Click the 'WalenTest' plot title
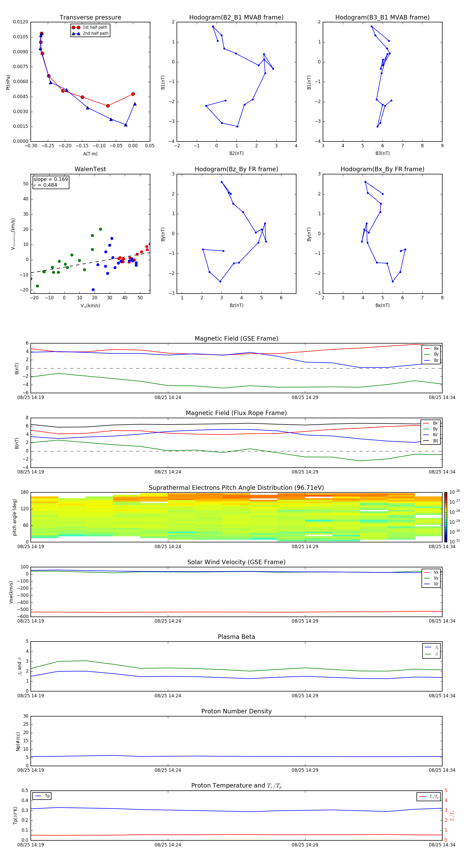This screenshot has width=473, height=868. (90, 169)
